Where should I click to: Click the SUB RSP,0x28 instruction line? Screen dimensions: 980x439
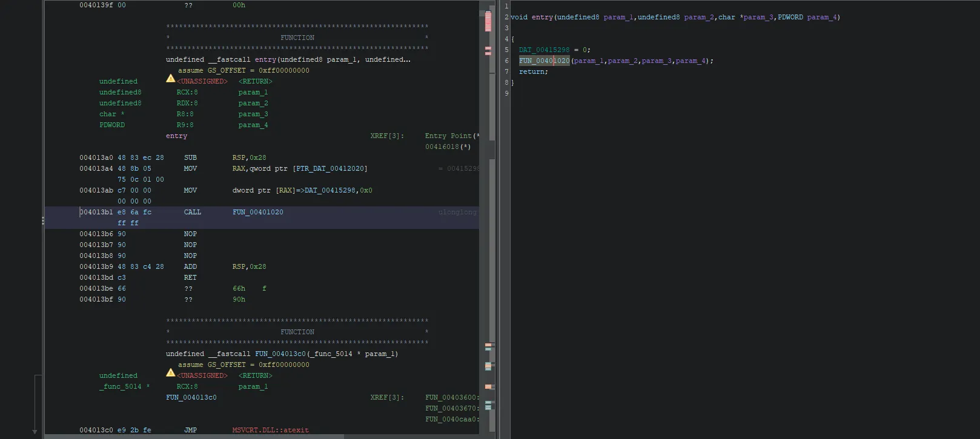click(190, 158)
